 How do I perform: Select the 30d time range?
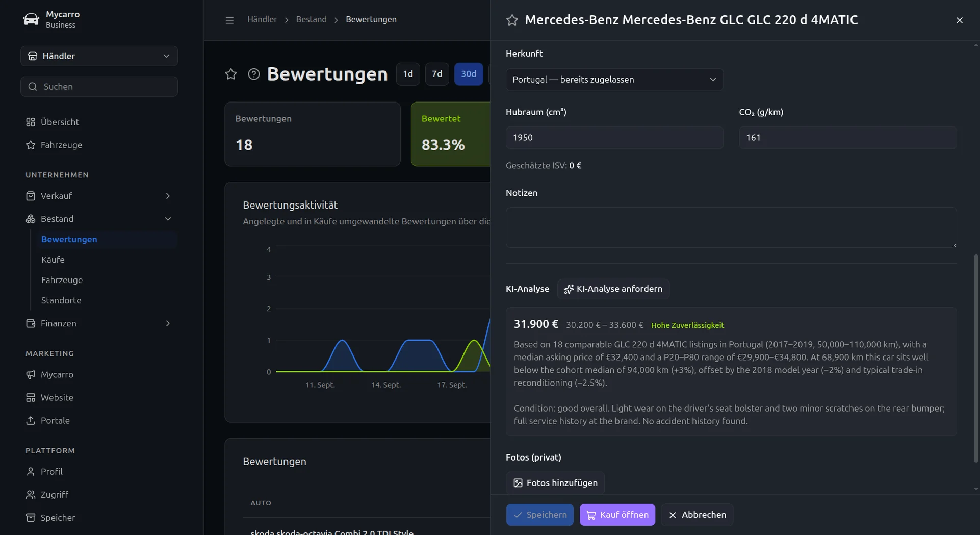point(468,74)
